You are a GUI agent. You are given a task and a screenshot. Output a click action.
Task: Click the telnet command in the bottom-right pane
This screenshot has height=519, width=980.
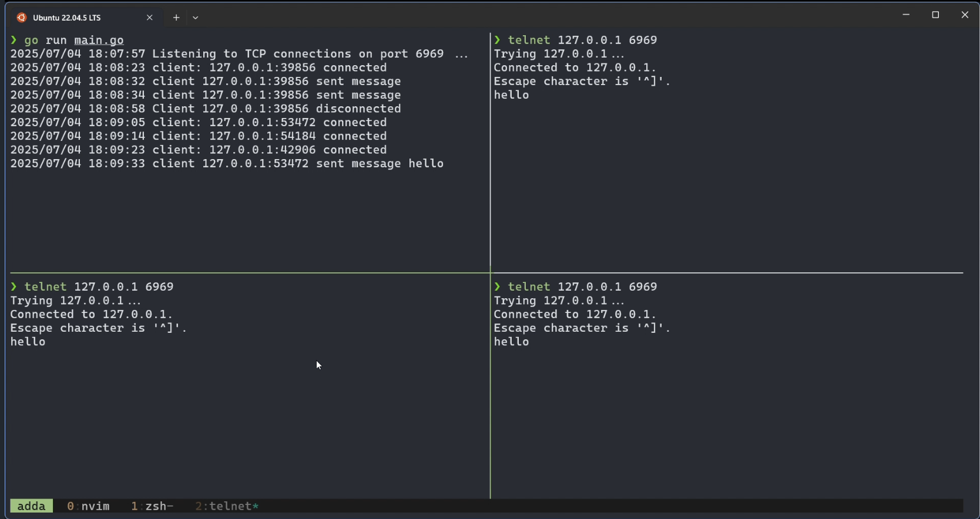pyautogui.click(x=529, y=287)
